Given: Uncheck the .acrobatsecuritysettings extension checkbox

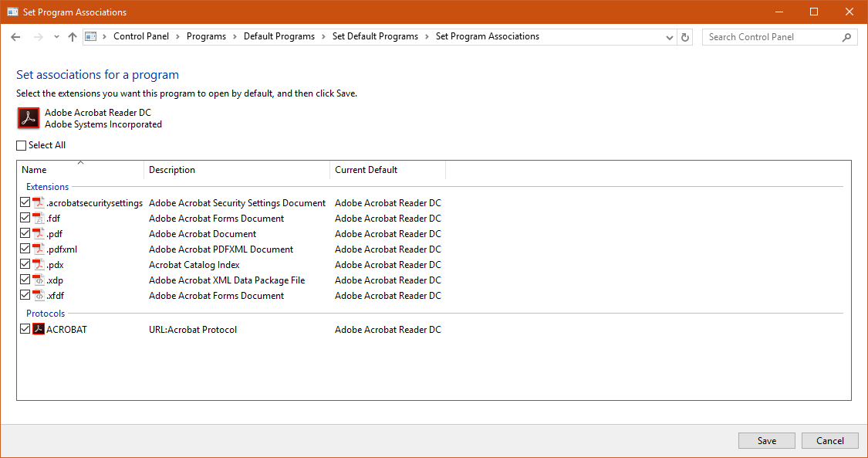Looking at the screenshot, I should point(25,202).
